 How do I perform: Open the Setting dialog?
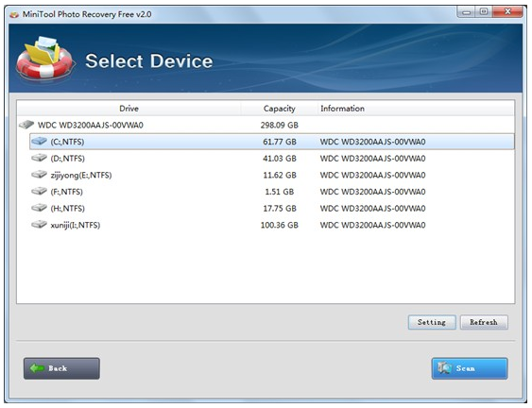tap(432, 322)
